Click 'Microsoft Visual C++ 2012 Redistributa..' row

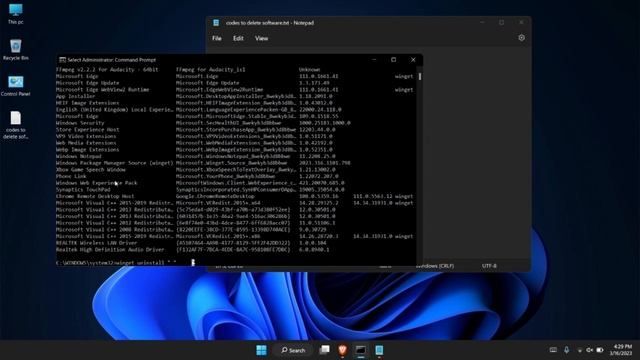234,223
